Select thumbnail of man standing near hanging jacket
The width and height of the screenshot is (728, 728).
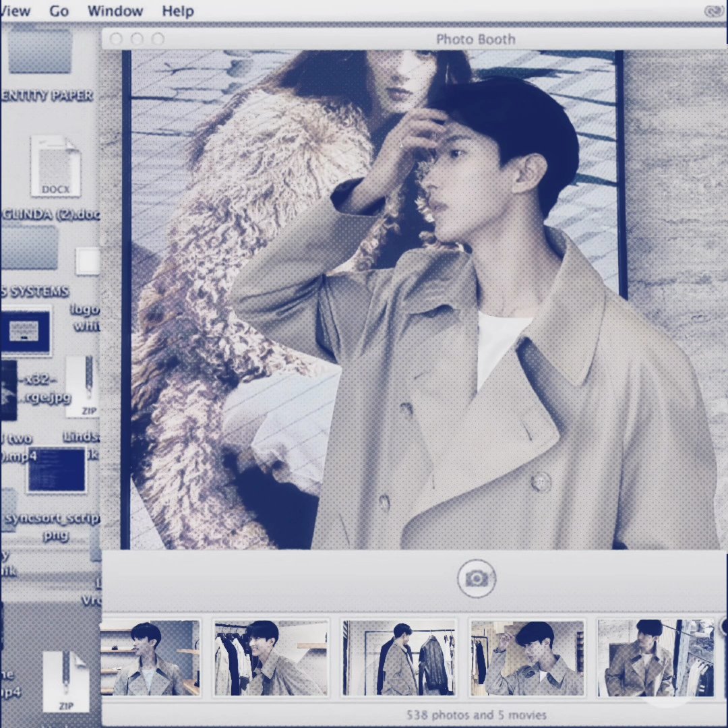pyautogui.click(x=399, y=657)
